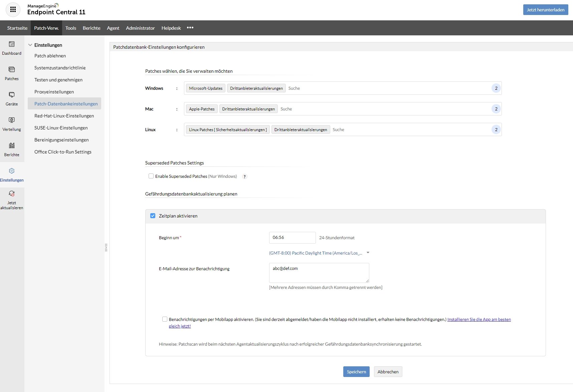The image size is (573, 392).
Task: Enable Superseded Patches for Windows
Action: pyautogui.click(x=151, y=176)
